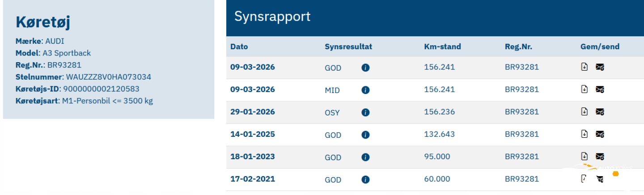
Task: Download the MID inspection report
Action: pos(584,89)
